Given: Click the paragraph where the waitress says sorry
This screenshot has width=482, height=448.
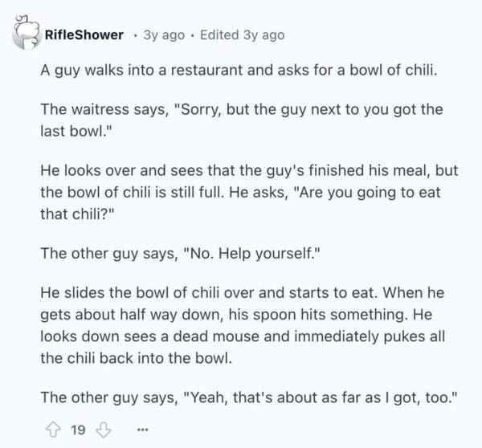Looking at the screenshot, I should [241, 120].
